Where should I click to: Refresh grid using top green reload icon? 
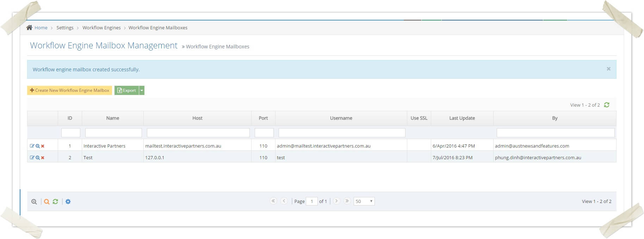607,105
